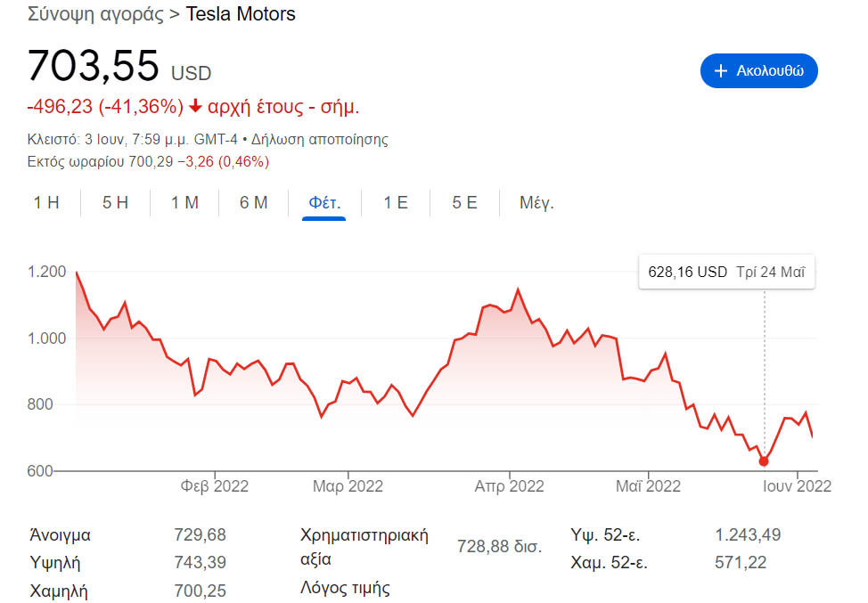868x603 pixels.
Task: Click the Υψ. 52-ε. value 1.243,49
Action: click(748, 535)
